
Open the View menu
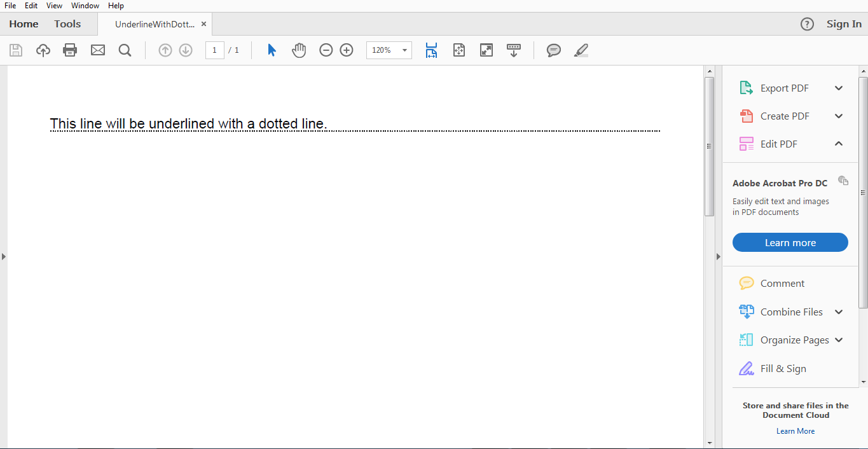coord(54,5)
